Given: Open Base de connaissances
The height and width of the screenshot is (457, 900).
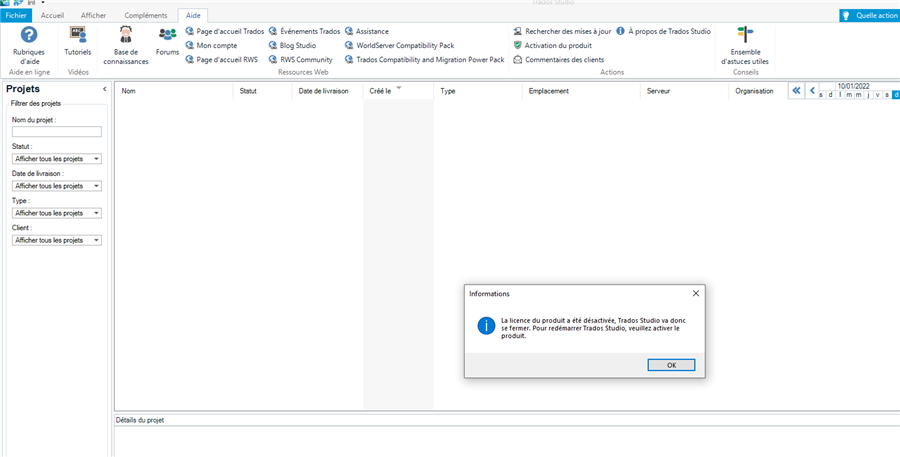Looking at the screenshot, I should click(x=126, y=45).
